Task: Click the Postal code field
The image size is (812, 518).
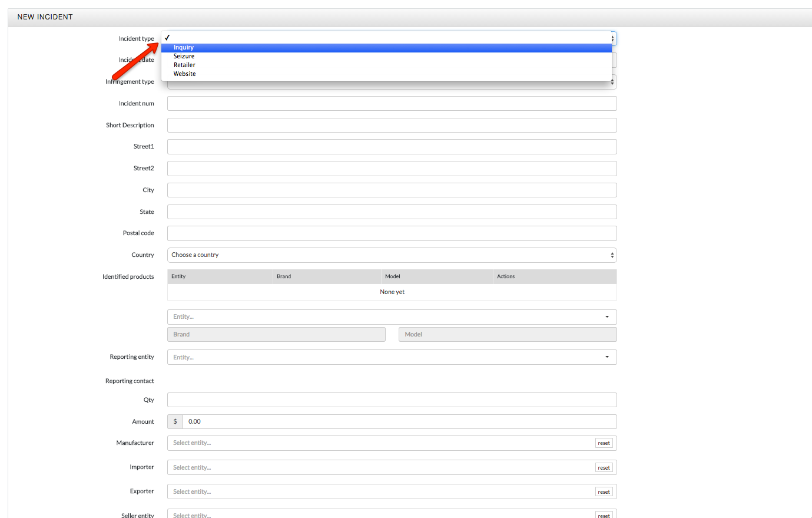Action: pos(392,233)
